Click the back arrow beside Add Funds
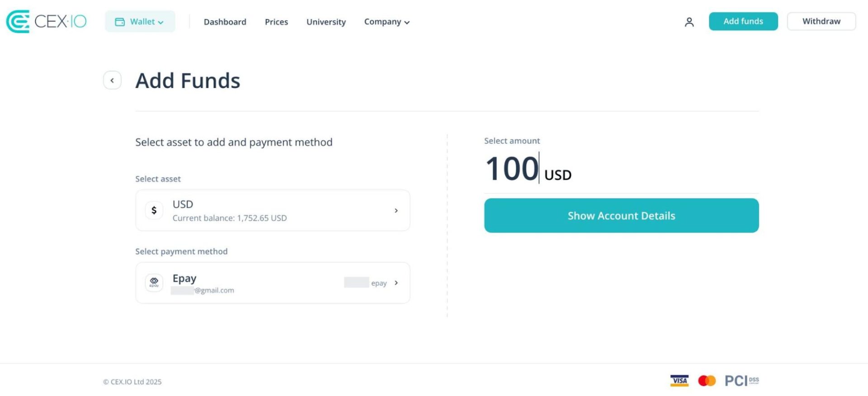The height and width of the screenshot is (396, 868). [x=112, y=80]
